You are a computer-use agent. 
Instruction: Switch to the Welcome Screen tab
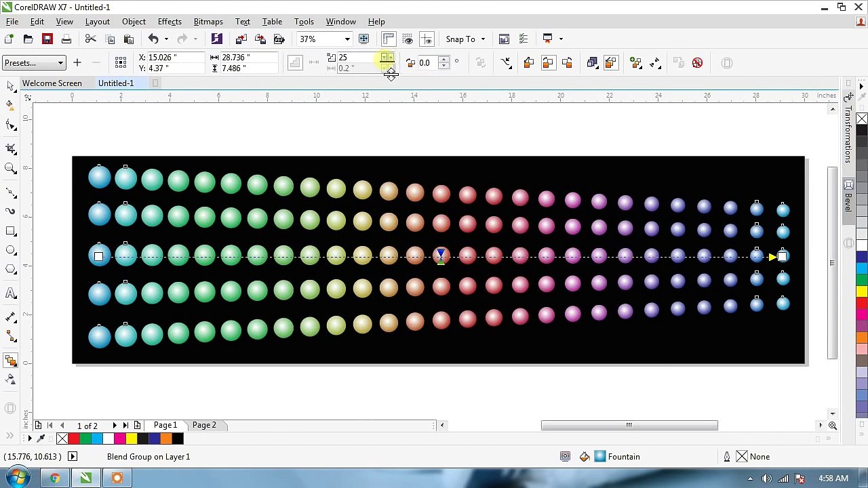pos(52,83)
